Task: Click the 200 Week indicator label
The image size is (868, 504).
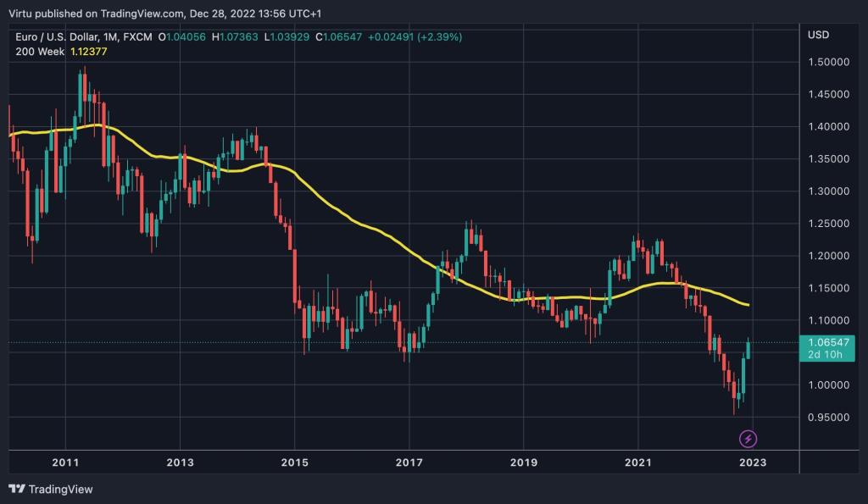Action: click(x=40, y=52)
